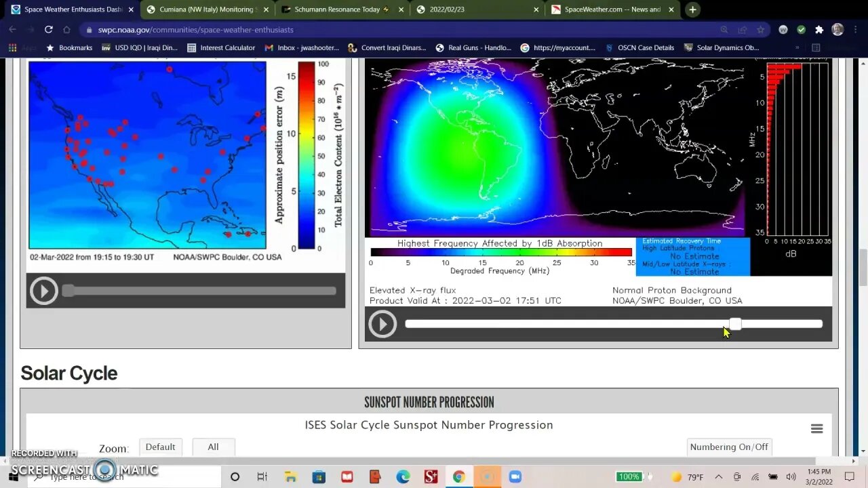Open the weather widget showing 79°F
This screenshot has width=868, height=488.
(x=688, y=477)
